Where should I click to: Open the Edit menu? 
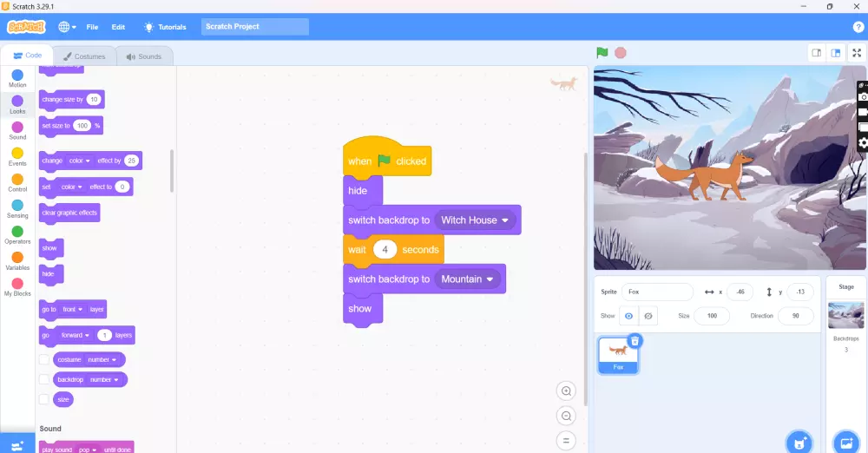click(x=118, y=27)
